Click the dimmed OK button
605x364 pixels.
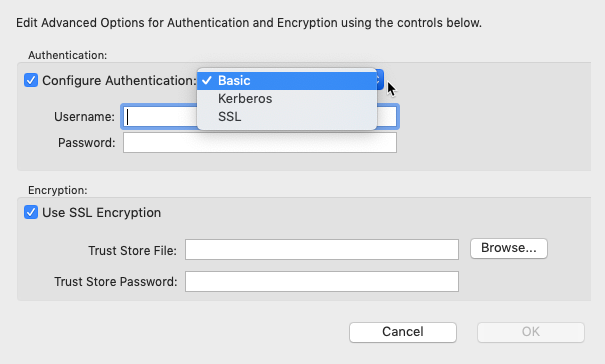pyautogui.click(x=531, y=332)
